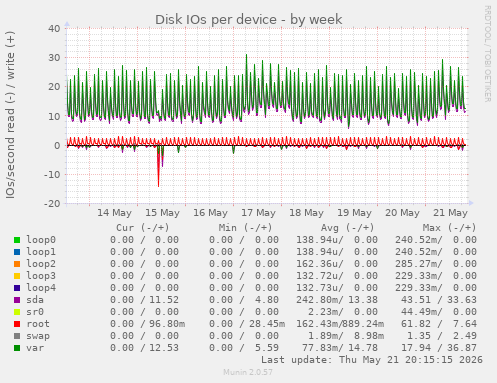Select the 'loop0' legend label
This screenshot has width=497, height=383.
pyautogui.click(x=41, y=240)
